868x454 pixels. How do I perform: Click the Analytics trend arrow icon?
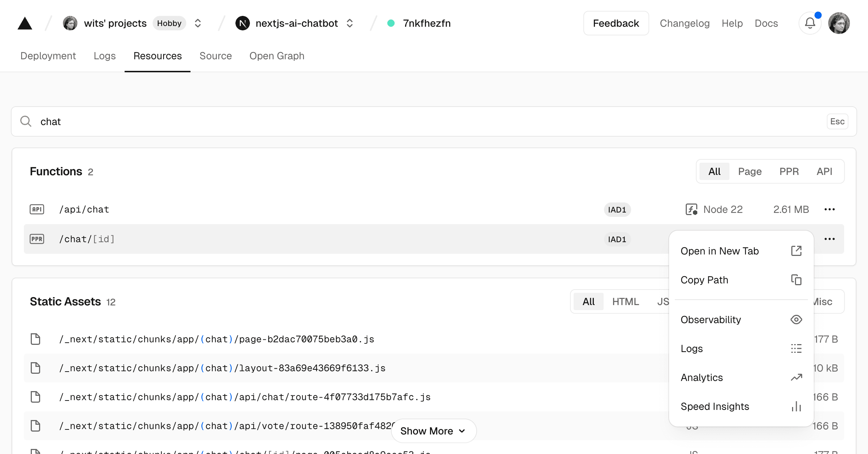tap(796, 377)
